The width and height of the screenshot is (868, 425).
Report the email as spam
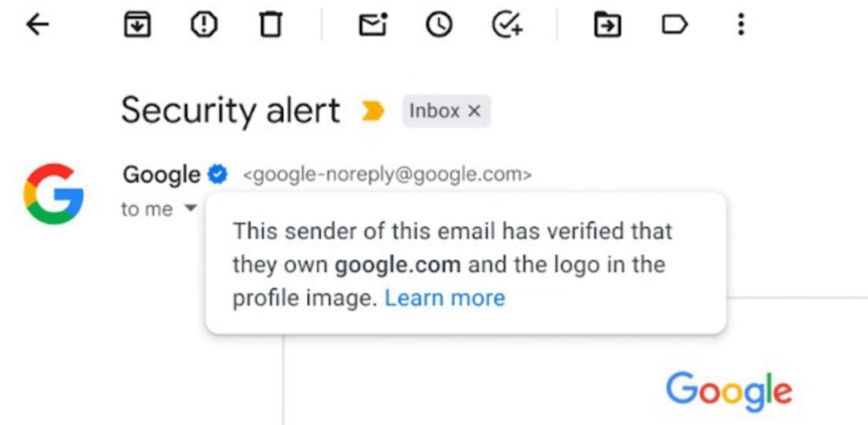pyautogui.click(x=204, y=25)
